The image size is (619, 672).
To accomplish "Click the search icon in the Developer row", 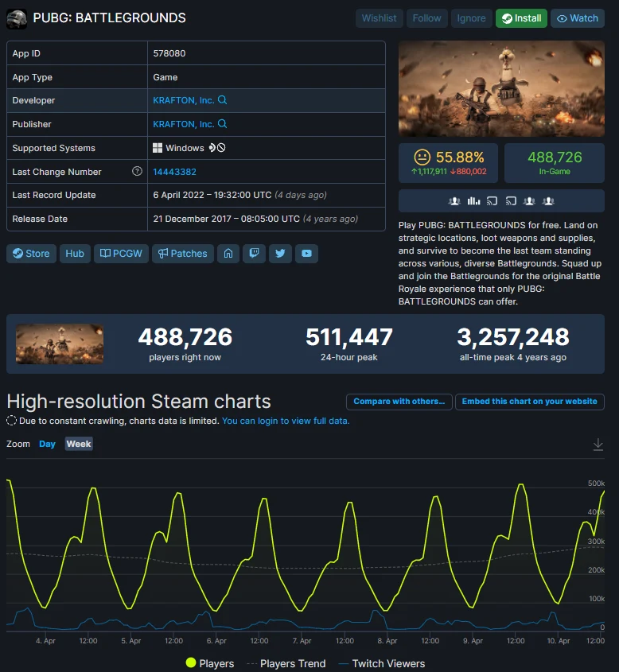I will (222, 100).
